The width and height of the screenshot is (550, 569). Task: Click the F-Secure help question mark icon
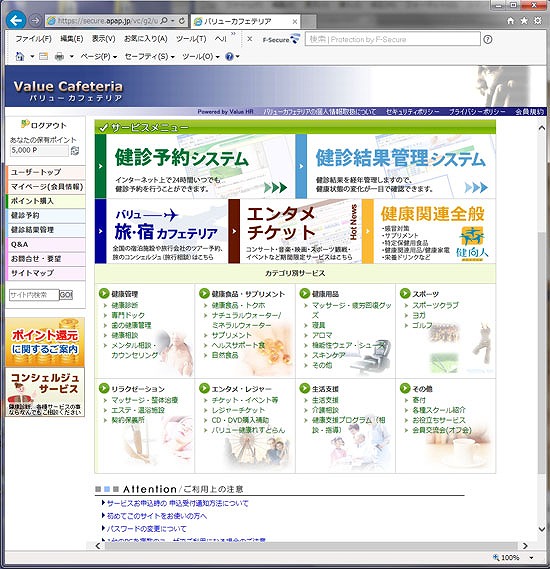pyautogui.click(x=488, y=39)
